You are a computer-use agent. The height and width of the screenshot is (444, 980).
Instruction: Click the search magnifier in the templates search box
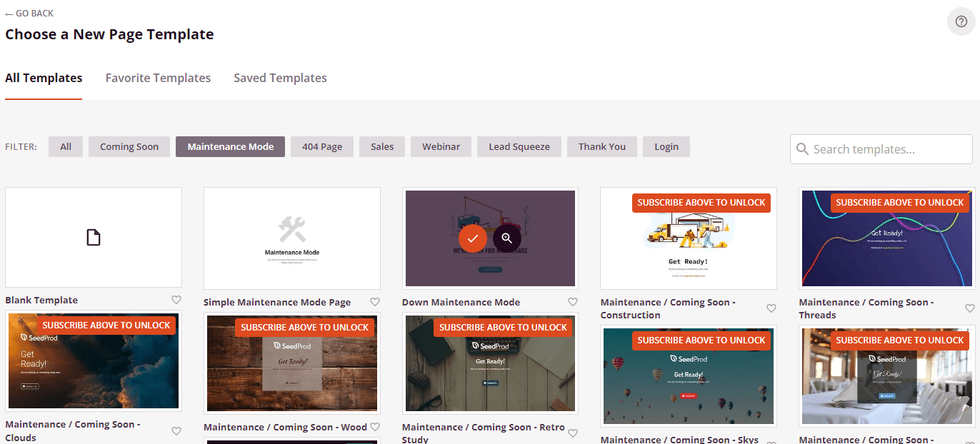tap(803, 149)
